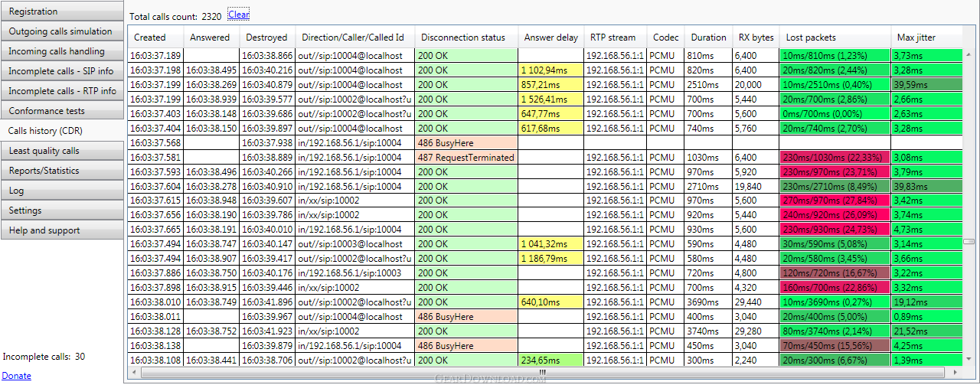Click the Donate link
Image resolution: width=980 pixels, height=385 pixels.
click(x=17, y=376)
